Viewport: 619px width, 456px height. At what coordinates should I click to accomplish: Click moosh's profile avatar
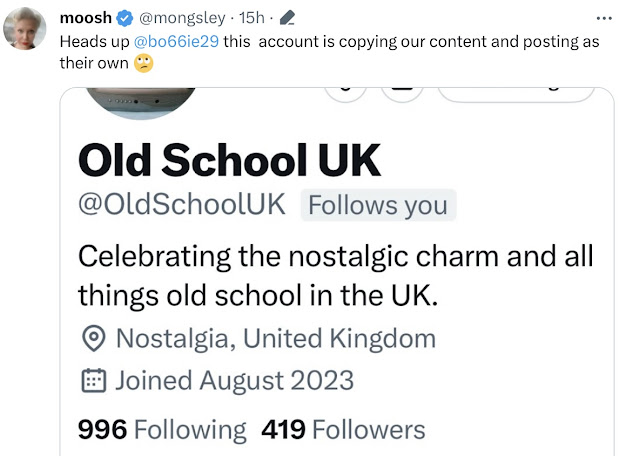click(27, 30)
